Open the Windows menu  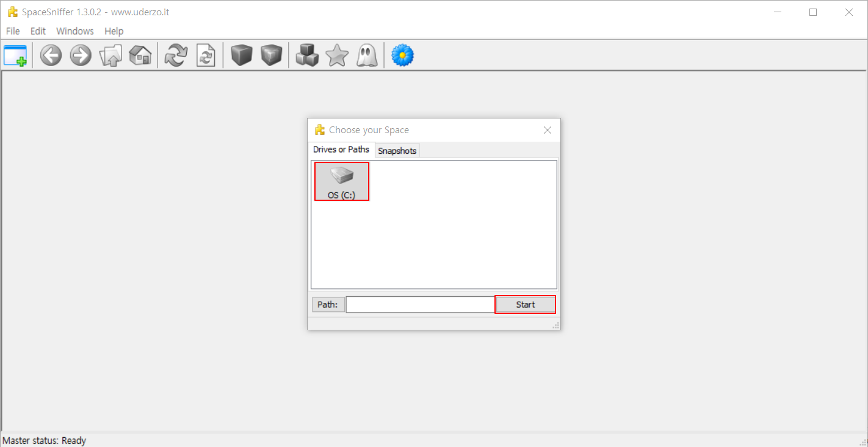point(75,31)
